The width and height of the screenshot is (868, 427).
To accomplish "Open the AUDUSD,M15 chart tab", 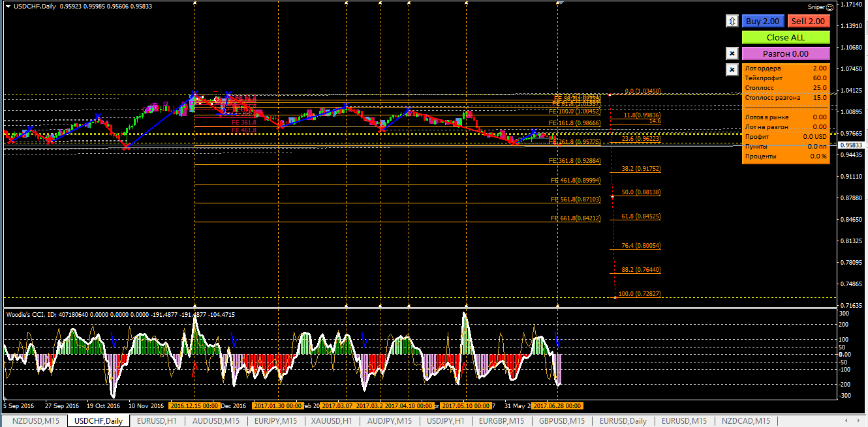I will (216, 421).
